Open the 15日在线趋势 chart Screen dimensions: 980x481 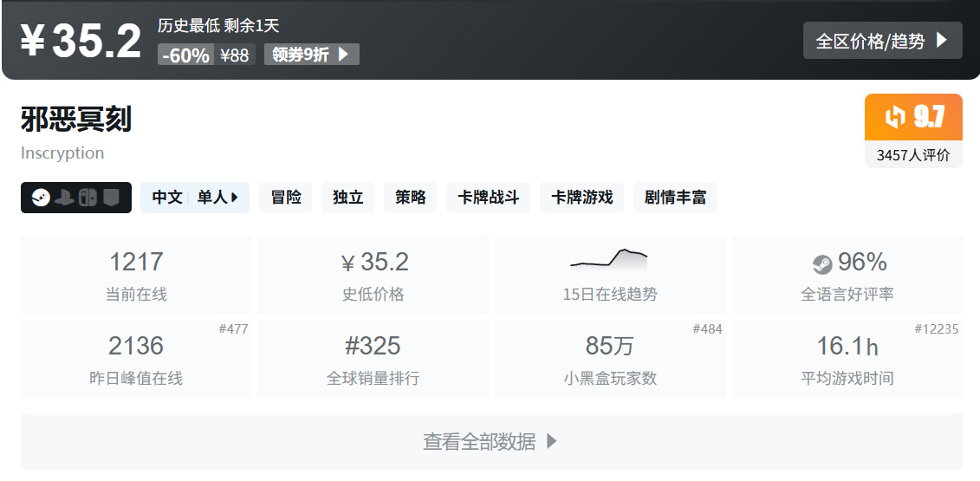(x=610, y=275)
